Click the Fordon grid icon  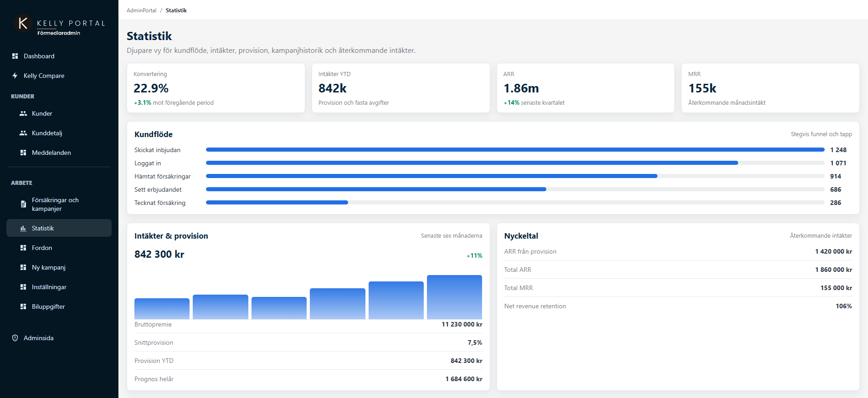(23, 248)
